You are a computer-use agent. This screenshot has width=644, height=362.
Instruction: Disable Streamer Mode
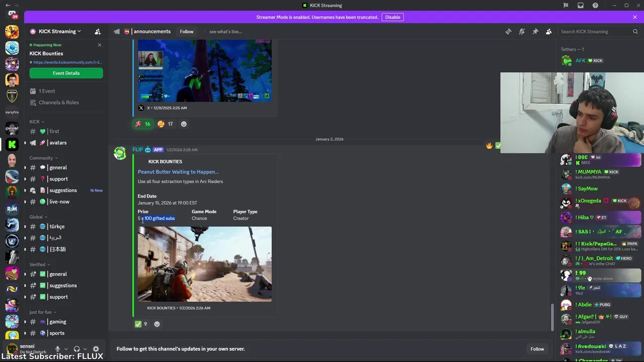pyautogui.click(x=392, y=17)
